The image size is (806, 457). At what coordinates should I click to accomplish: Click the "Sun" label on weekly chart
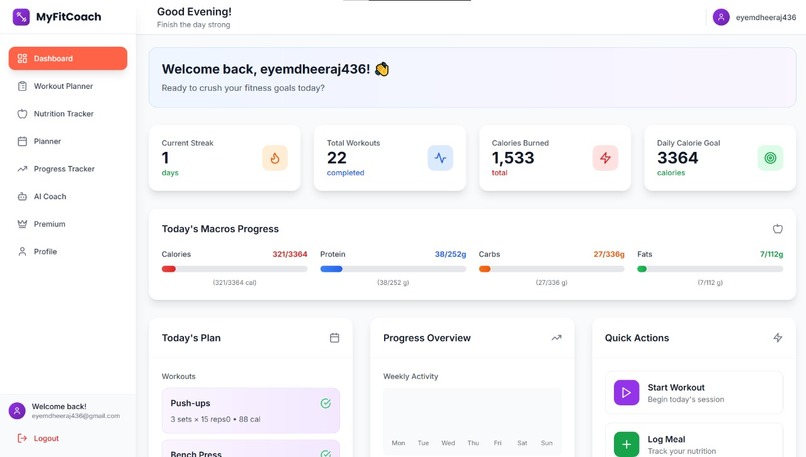(546, 443)
